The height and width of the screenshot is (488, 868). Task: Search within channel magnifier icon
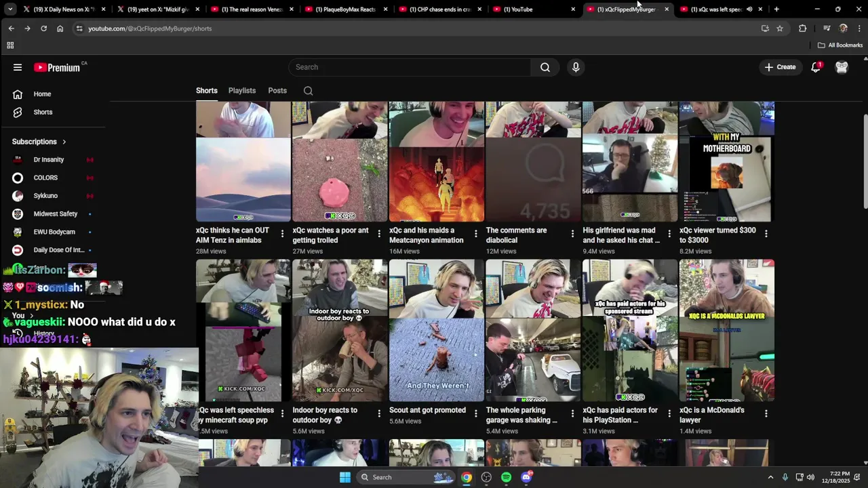pos(309,91)
